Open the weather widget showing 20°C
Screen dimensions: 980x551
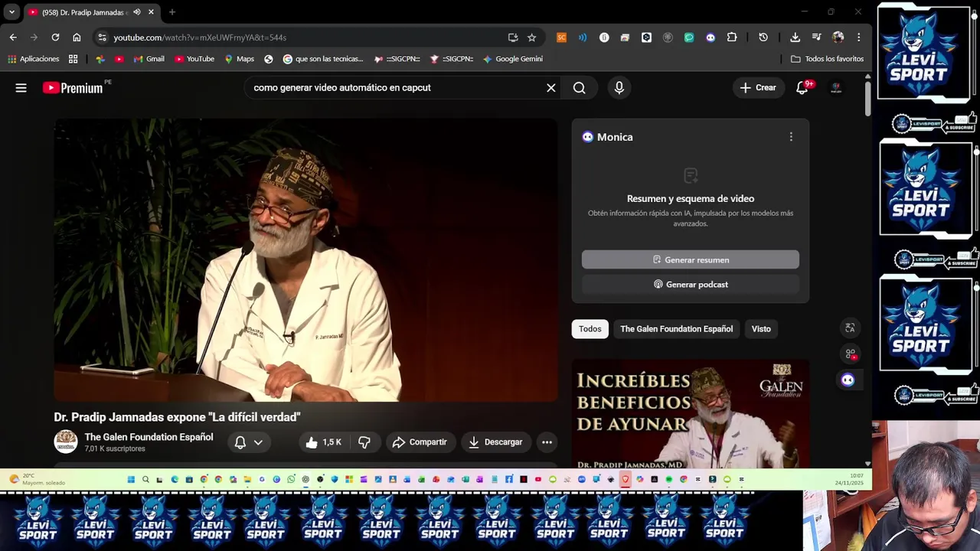click(38, 480)
